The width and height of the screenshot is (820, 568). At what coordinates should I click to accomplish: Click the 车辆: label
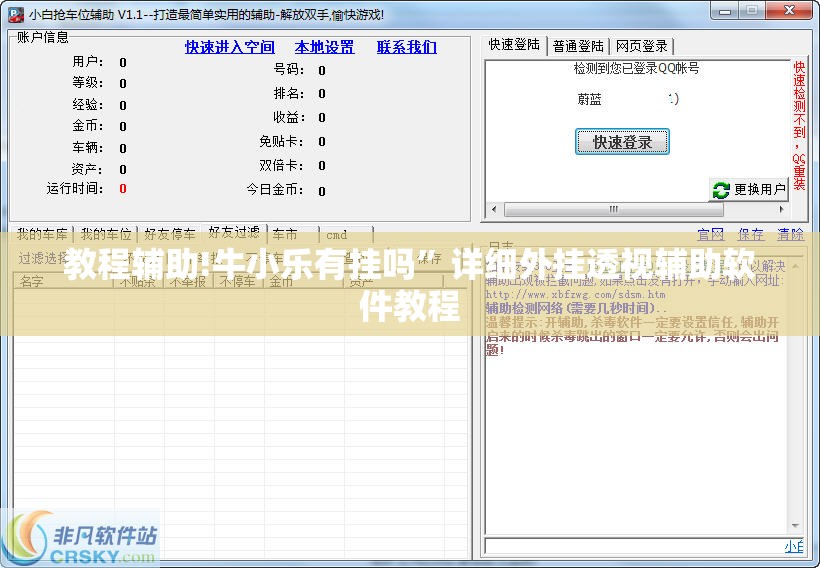coord(88,147)
